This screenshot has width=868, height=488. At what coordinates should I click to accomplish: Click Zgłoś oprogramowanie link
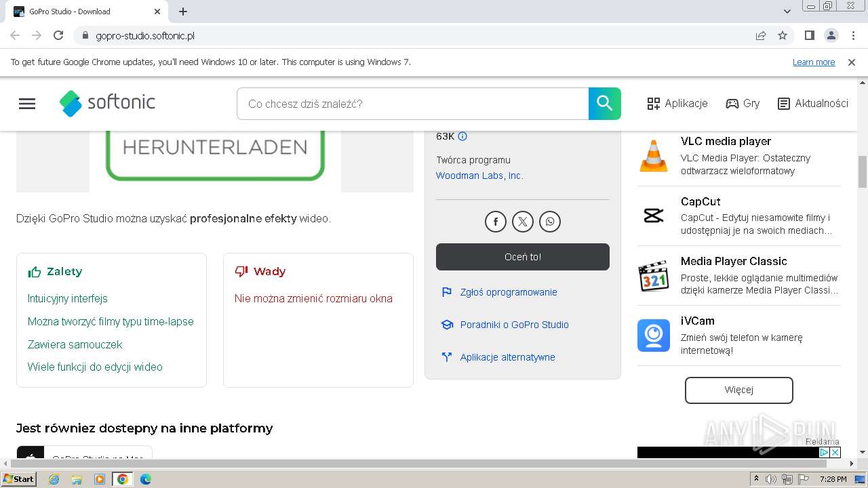[x=509, y=292]
